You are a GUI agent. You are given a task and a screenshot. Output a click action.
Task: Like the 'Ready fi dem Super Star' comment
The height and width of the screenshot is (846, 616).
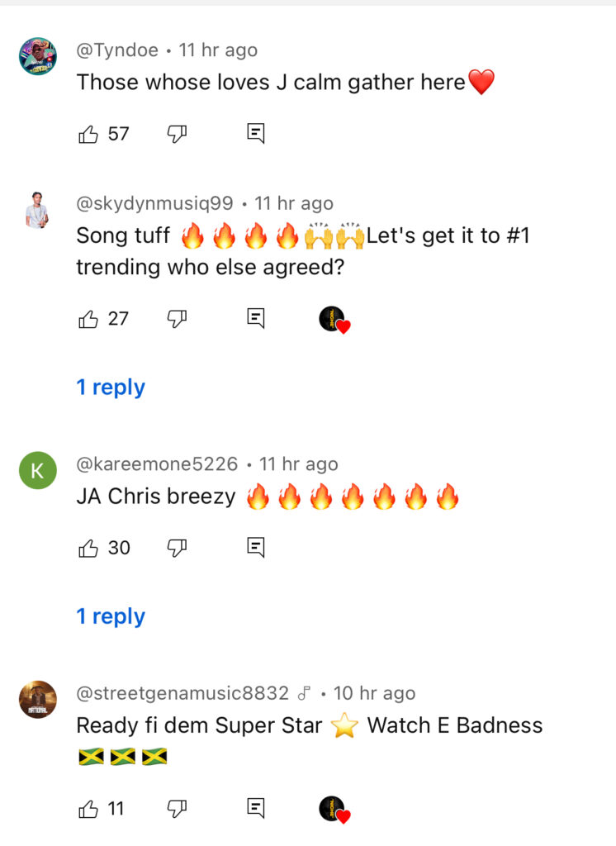[x=88, y=809]
